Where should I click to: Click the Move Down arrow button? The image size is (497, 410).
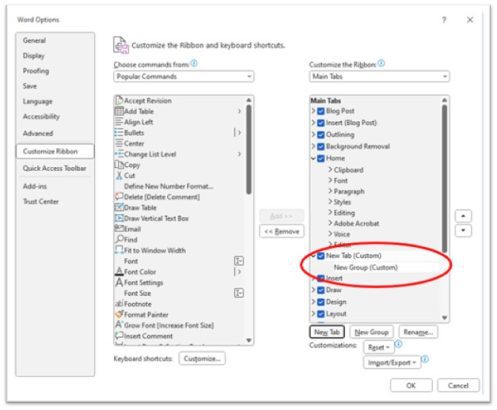pyautogui.click(x=463, y=230)
